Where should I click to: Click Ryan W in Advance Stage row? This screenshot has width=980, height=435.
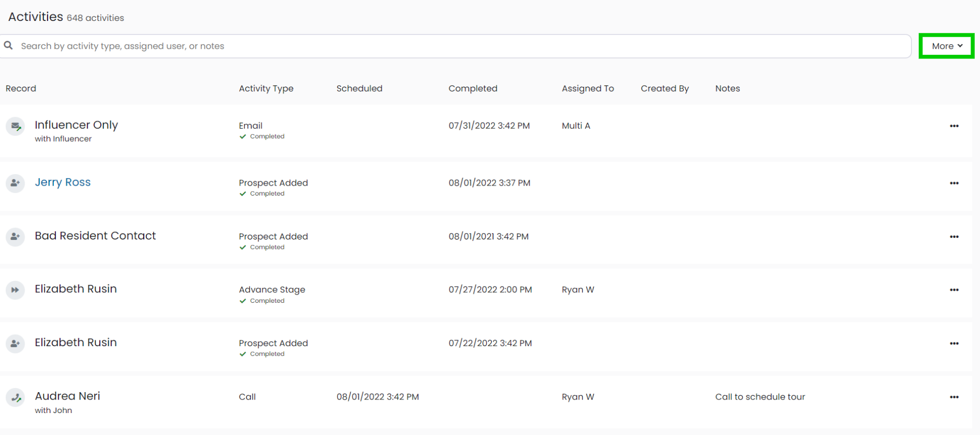point(578,290)
